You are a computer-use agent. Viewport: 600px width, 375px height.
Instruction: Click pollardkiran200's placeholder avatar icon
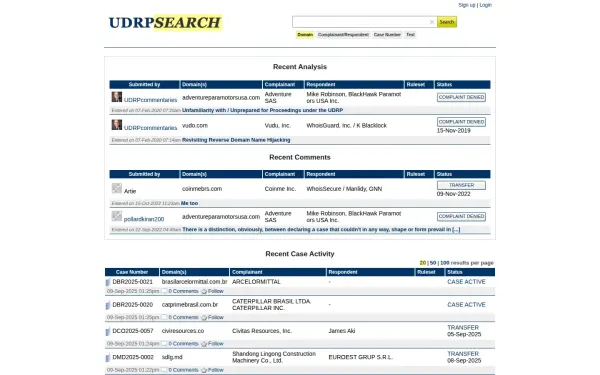pos(117,216)
